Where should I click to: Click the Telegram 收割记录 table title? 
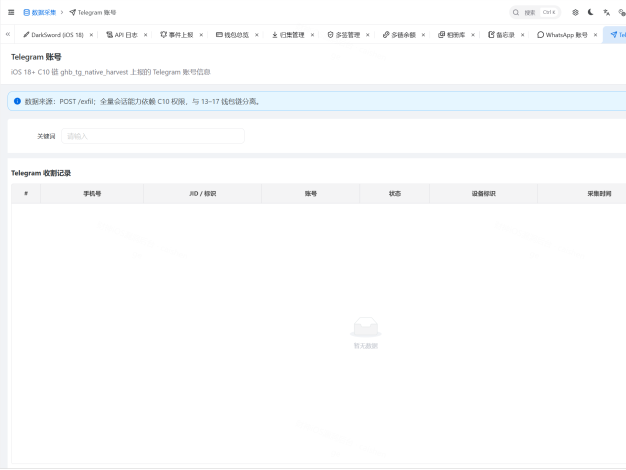tap(41, 173)
